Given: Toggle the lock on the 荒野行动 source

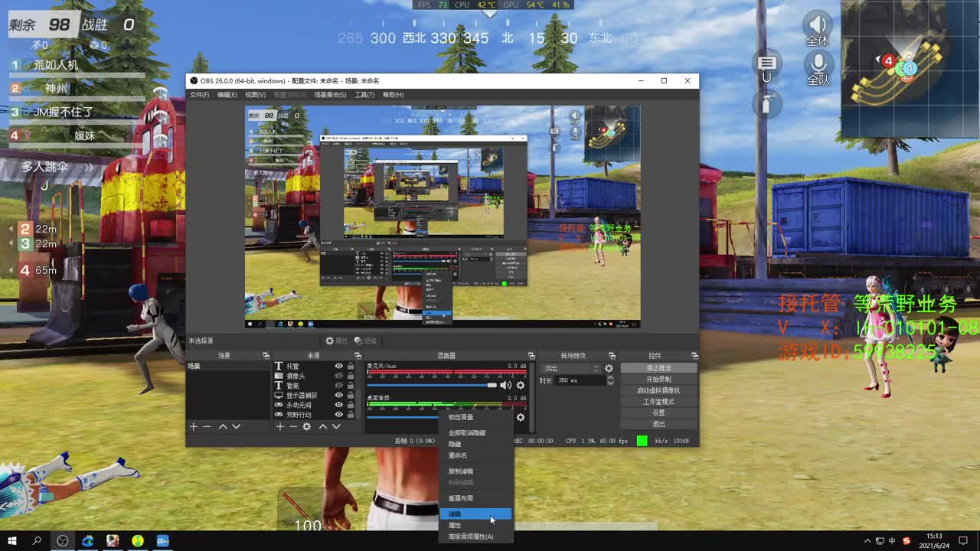Looking at the screenshot, I should point(351,415).
